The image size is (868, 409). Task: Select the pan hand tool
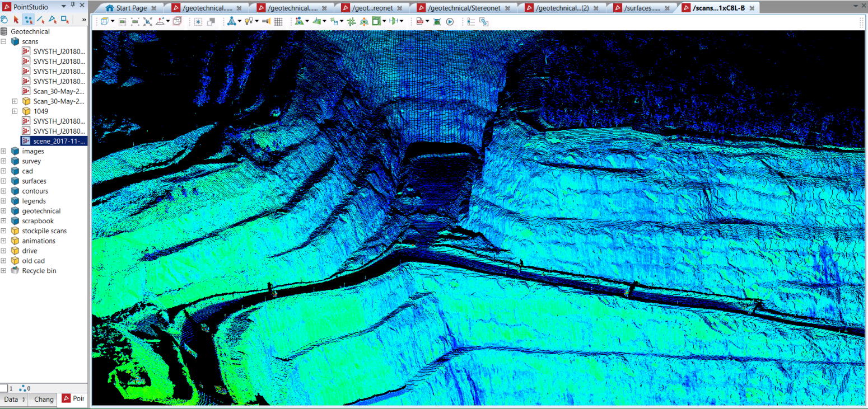point(4,20)
